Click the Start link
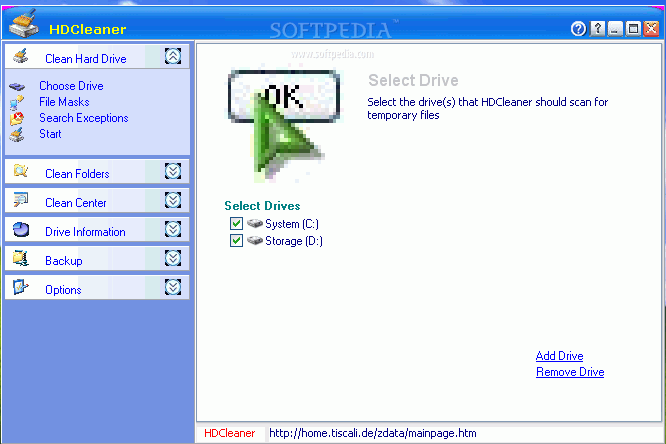This screenshot has height=444, width=666. point(50,134)
